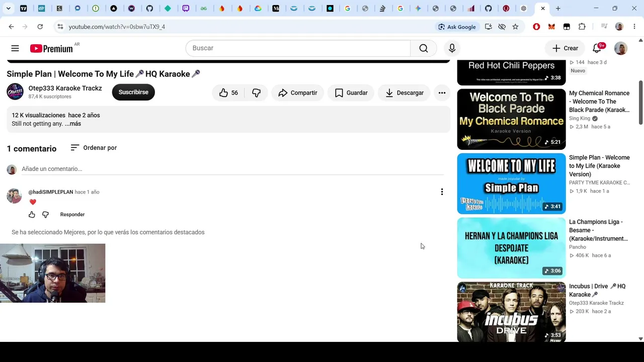Play the Red Hot Chili Peppers thumbnail
This screenshot has height=362, width=644.
(x=511, y=73)
